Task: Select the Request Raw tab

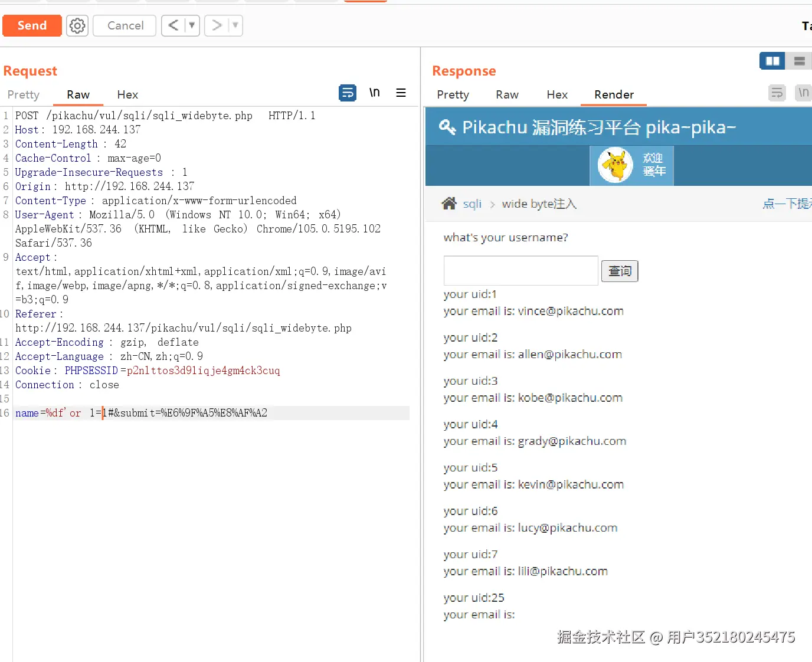Action: [x=78, y=94]
